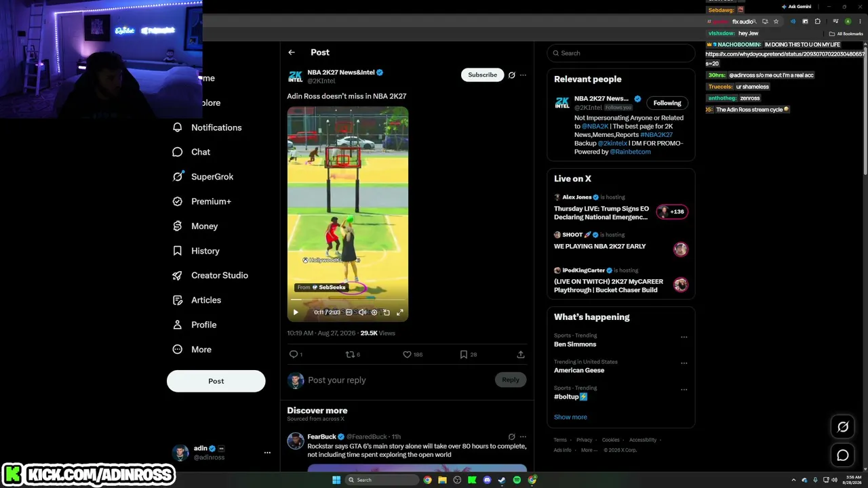Share the post via upload icon

(x=521, y=354)
